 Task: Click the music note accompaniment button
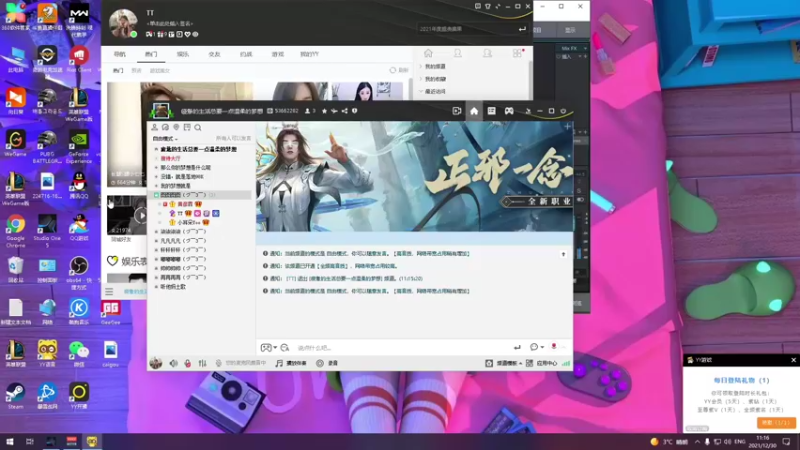(x=291, y=363)
